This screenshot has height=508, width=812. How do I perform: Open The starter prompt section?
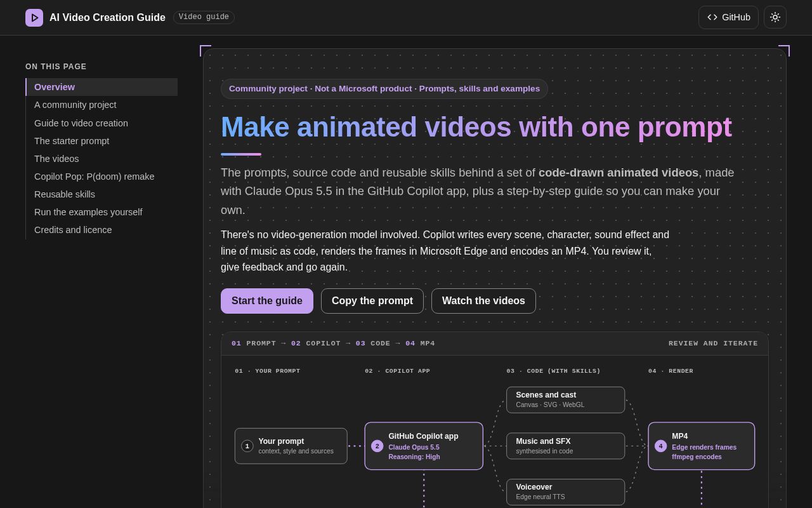pos(101,141)
